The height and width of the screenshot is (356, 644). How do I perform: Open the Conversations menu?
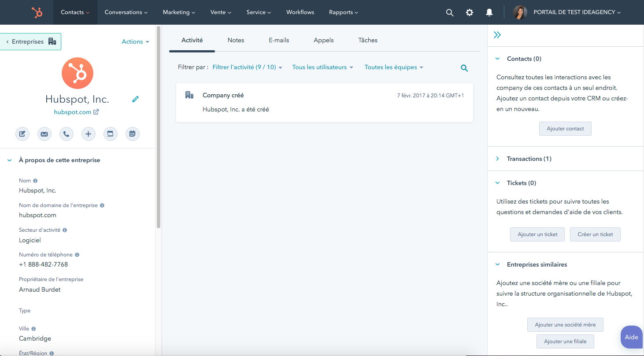[x=126, y=12]
